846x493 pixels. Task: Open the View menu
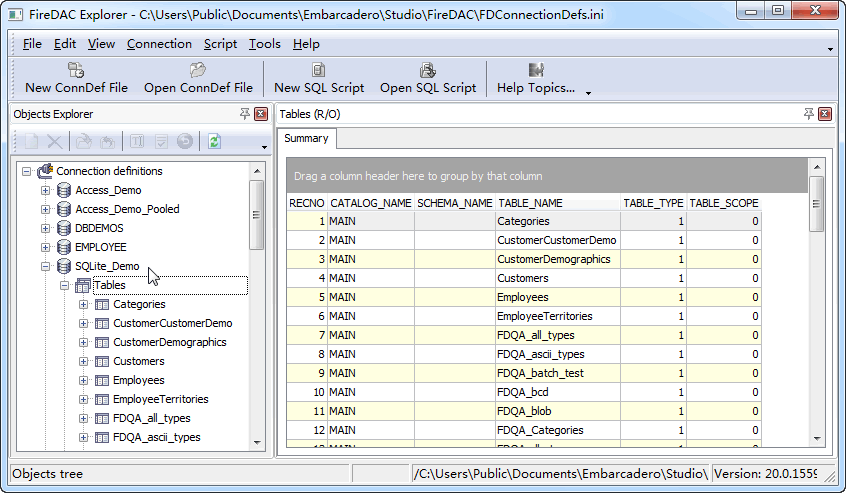click(101, 44)
